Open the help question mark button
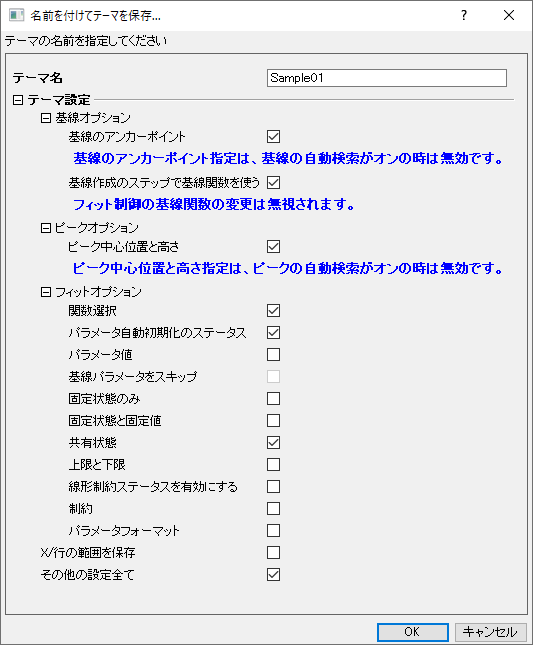Image resolution: width=533 pixels, height=645 pixels. pos(464,16)
